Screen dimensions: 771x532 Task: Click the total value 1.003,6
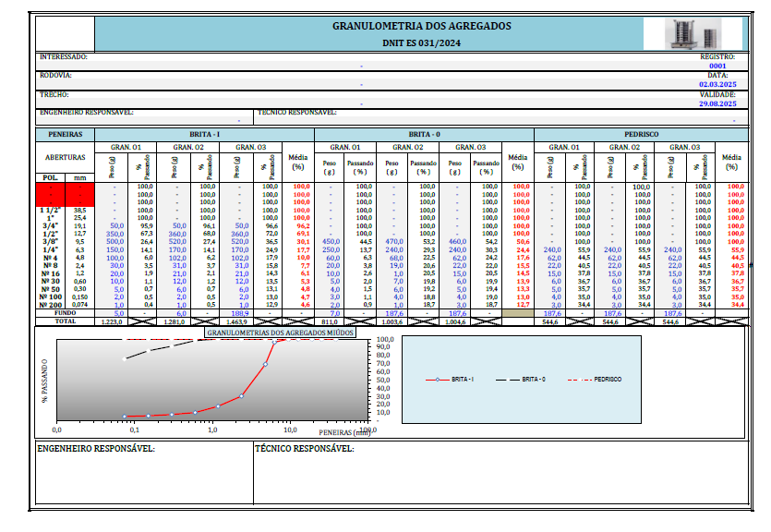[392, 322]
